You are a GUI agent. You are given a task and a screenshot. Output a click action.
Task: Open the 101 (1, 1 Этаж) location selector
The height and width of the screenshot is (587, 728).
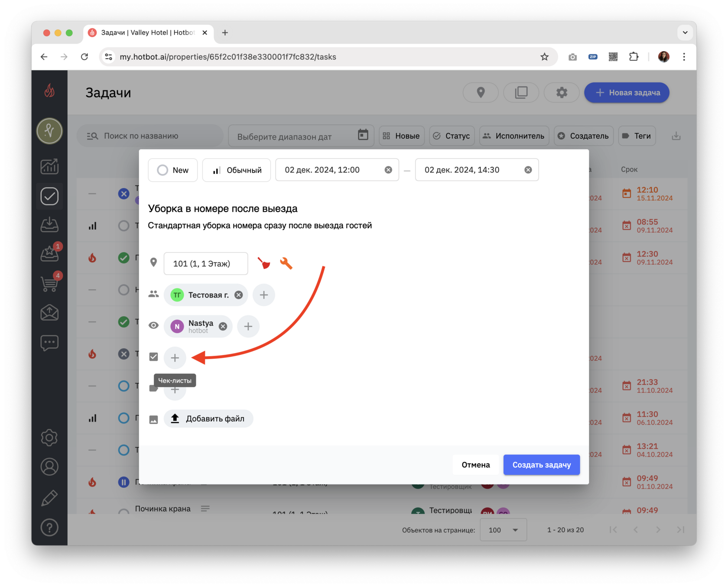click(206, 263)
